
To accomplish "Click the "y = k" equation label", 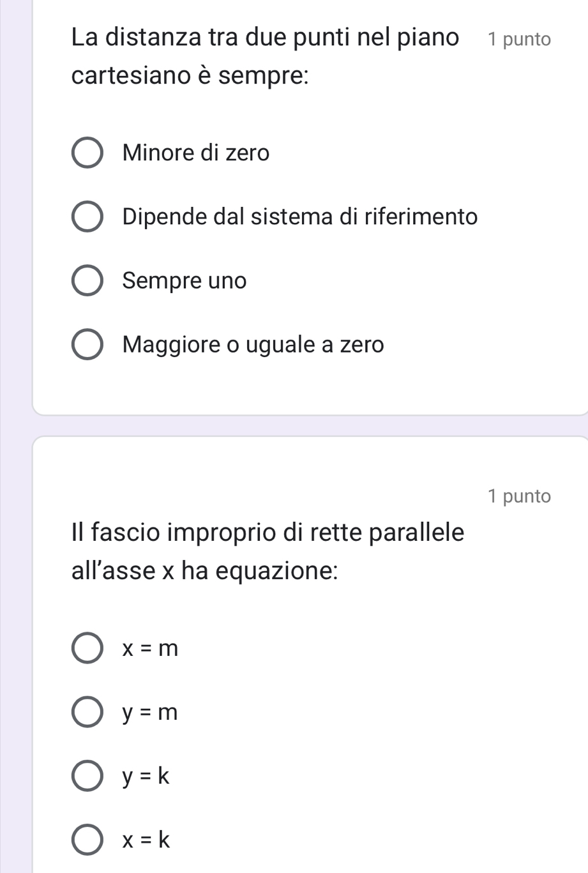I will [x=147, y=777].
